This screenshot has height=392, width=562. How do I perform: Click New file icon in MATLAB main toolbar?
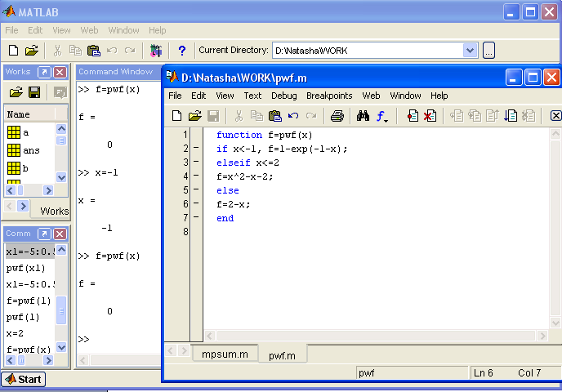pyautogui.click(x=13, y=50)
